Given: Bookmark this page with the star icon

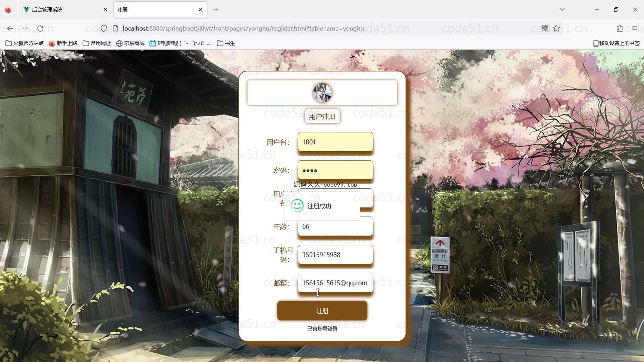Looking at the screenshot, I should (x=556, y=28).
